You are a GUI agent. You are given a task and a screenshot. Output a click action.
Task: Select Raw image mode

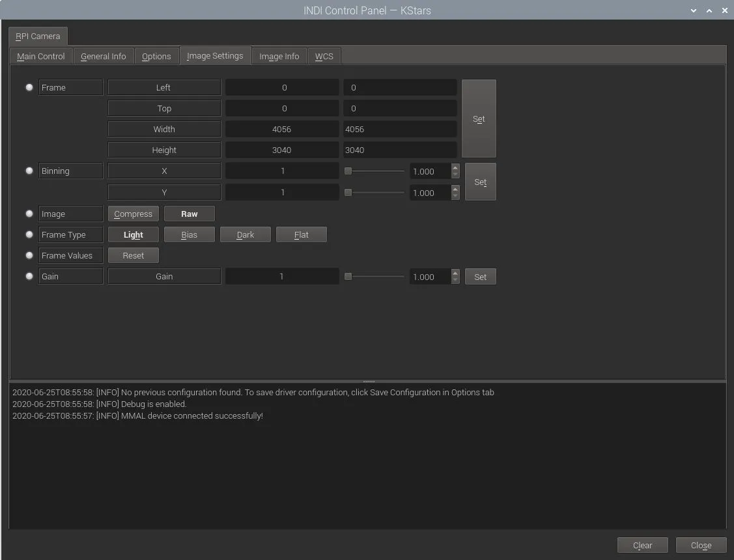[x=189, y=214]
